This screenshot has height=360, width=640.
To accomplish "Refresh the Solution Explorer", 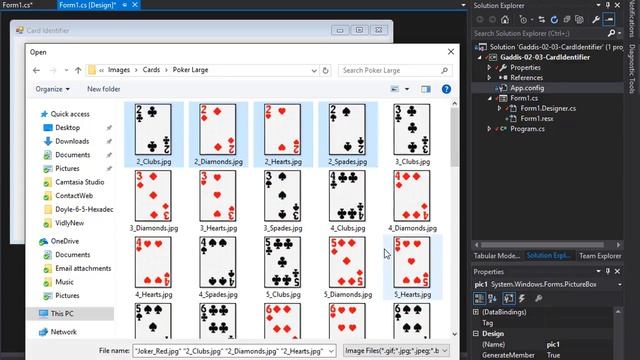I will tap(554, 20).
